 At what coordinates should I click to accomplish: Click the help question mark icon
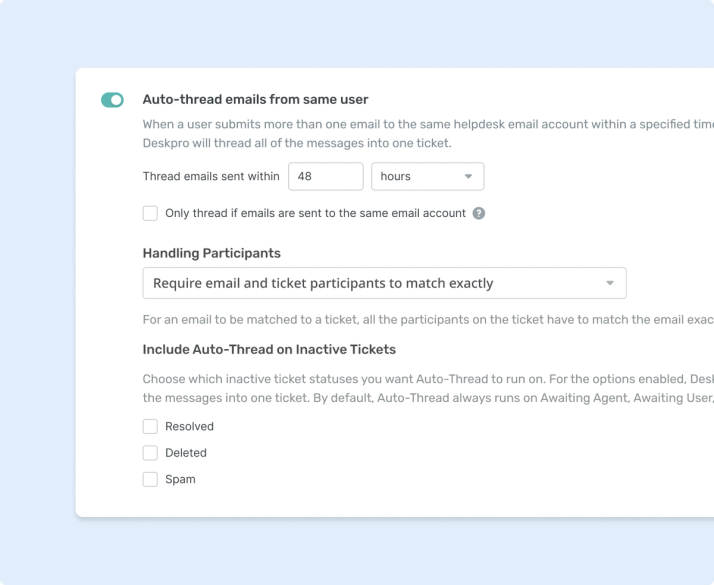pyautogui.click(x=479, y=213)
